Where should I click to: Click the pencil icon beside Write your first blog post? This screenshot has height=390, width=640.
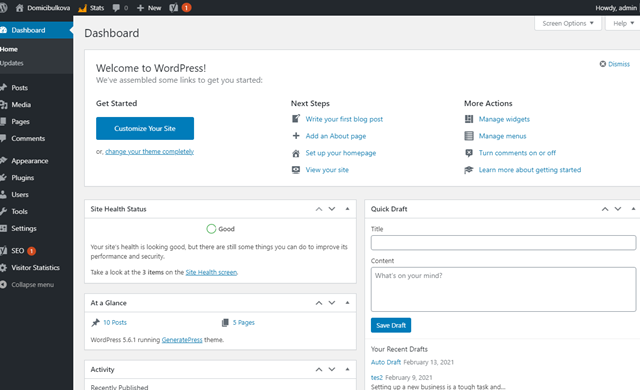(x=296, y=119)
